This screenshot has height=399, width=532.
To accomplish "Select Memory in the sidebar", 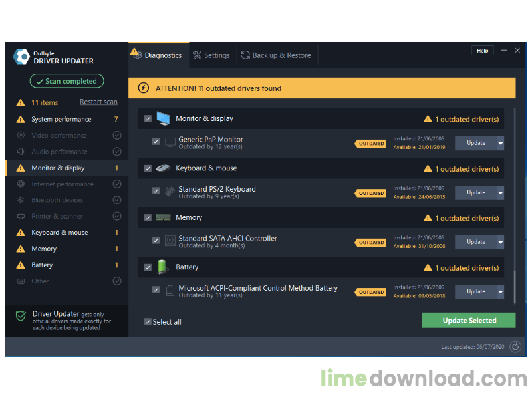I will coord(67,249).
